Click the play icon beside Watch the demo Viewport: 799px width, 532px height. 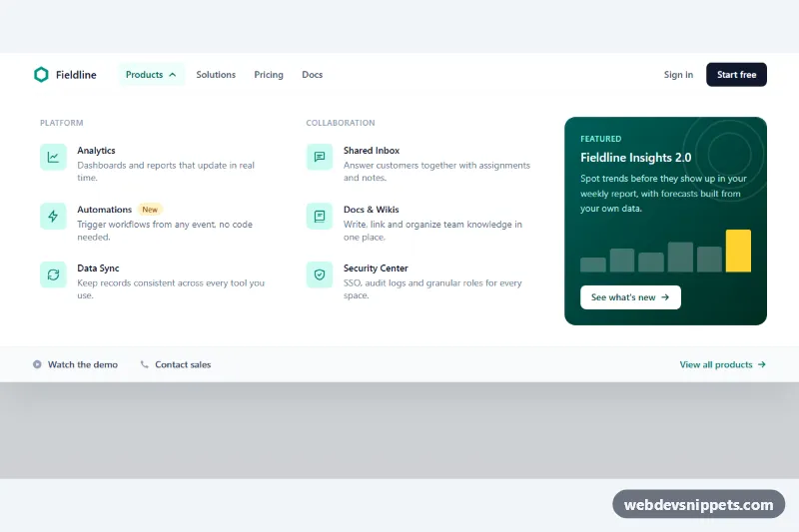pyautogui.click(x=37, y=364)
